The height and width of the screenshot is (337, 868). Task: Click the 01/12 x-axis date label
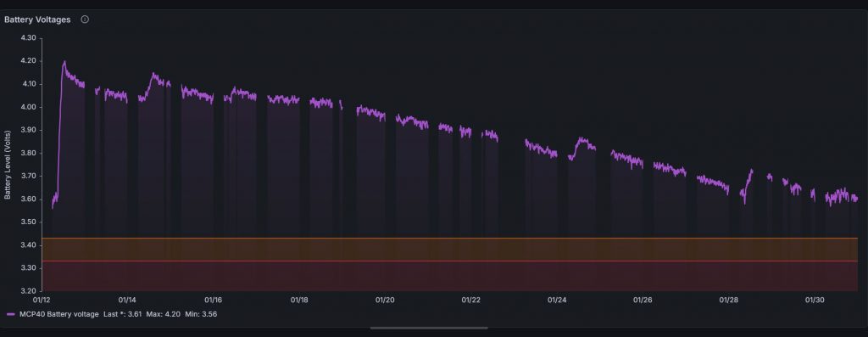(x=42, y=300)
